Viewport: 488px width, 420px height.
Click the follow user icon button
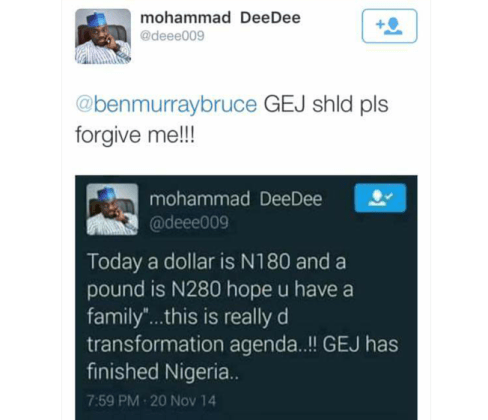[x=389, y=26]
